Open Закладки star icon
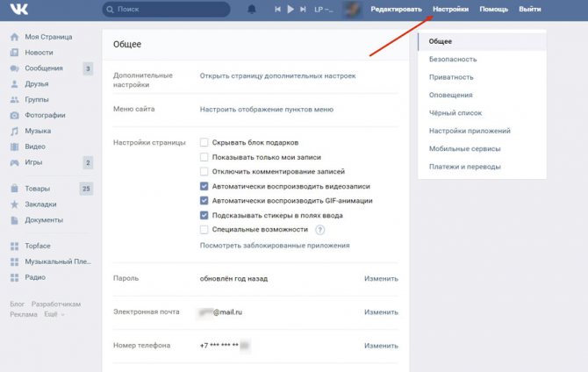 click(x=14, y=204)
